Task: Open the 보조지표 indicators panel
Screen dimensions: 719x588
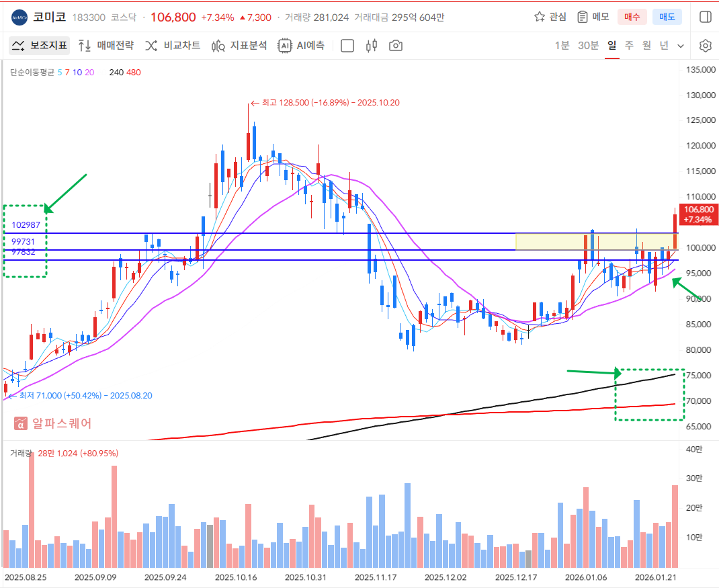Action: (40, 46)
